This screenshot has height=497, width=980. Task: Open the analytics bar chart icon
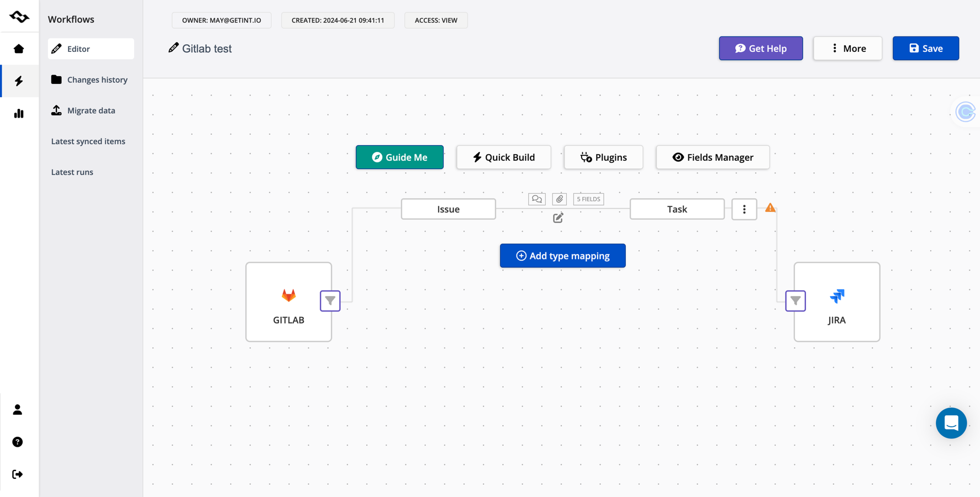(19, 113)
